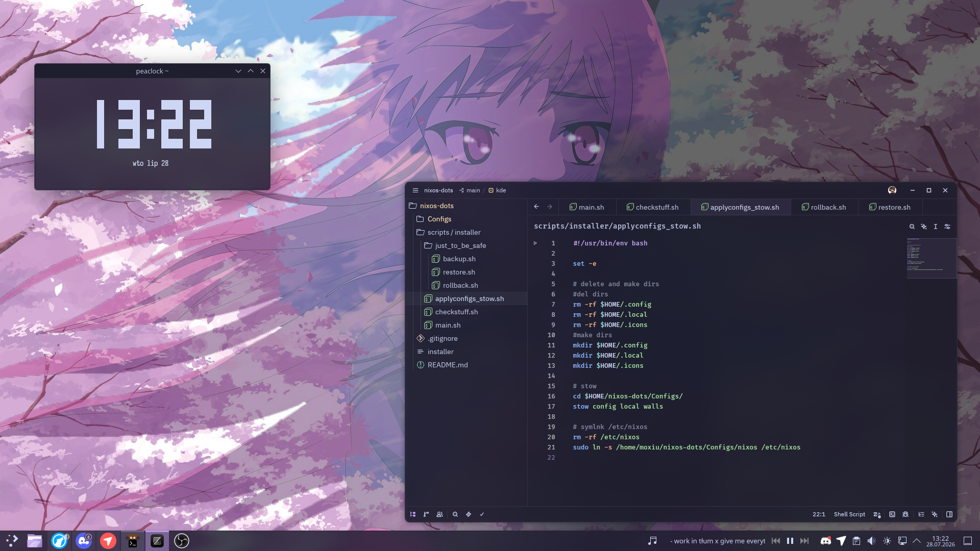Toggle the outline panel
Viewport: 980px width, 551px height.
[921, 514]
